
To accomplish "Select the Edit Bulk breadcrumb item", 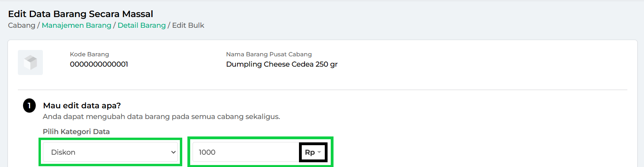I will [x=188, y=25].
